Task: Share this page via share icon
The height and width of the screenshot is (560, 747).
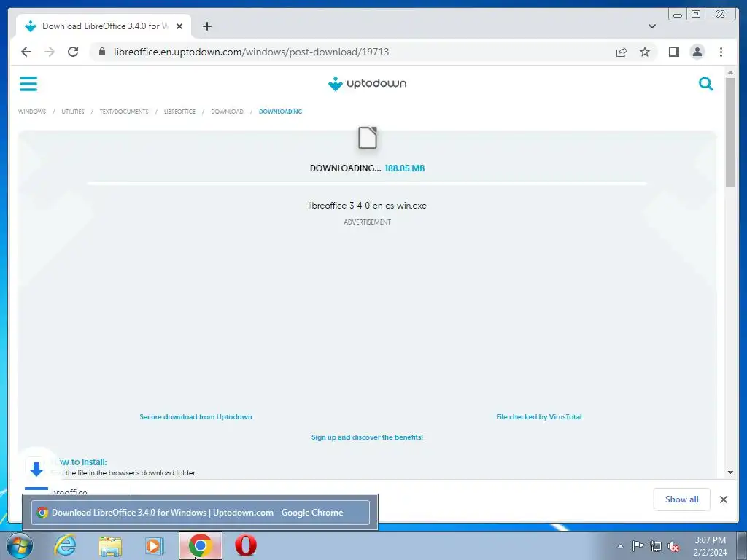Action: [x=622, y=52]
